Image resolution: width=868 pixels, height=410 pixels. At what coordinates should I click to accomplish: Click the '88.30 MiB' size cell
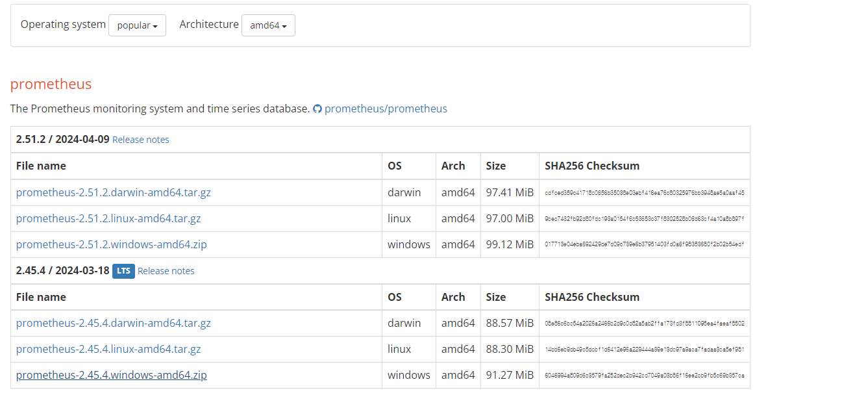pyautogui.click(x=510, y=349)
